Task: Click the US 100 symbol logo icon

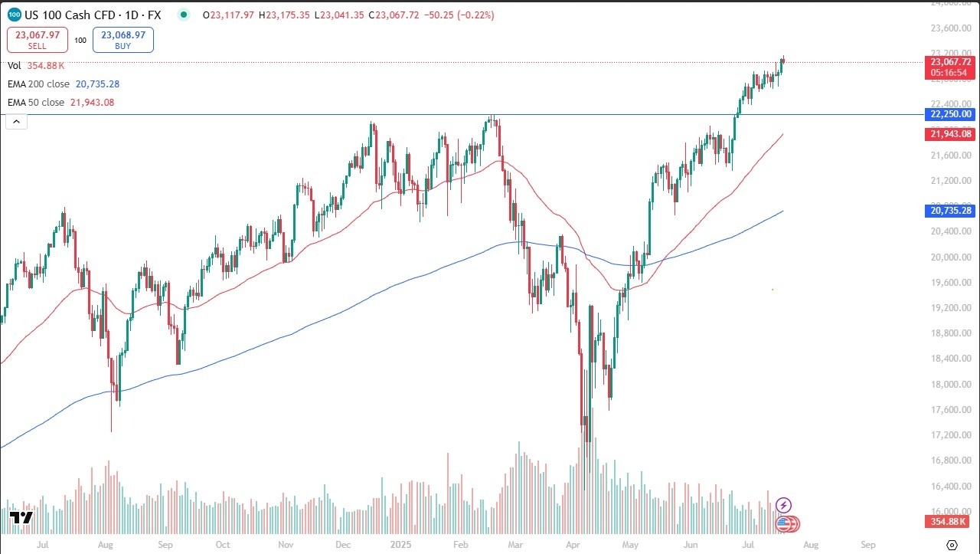Action: click(15, 15)
